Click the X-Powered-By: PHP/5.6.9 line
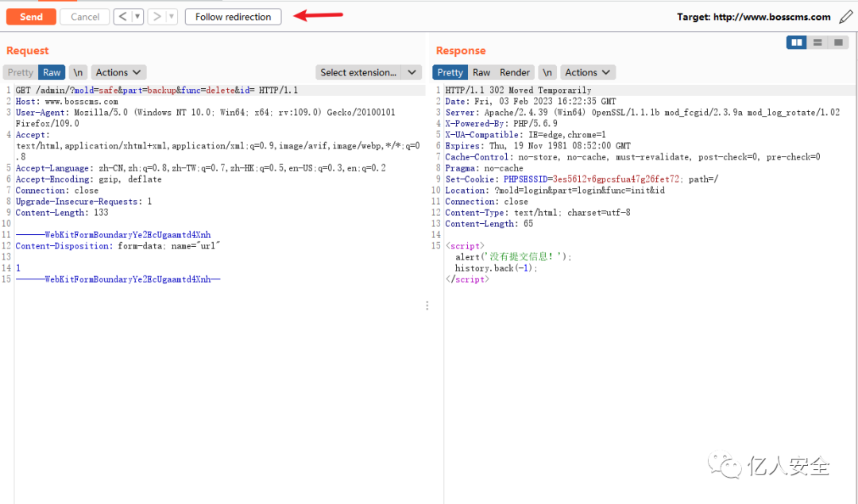 (x=501, y=124)
